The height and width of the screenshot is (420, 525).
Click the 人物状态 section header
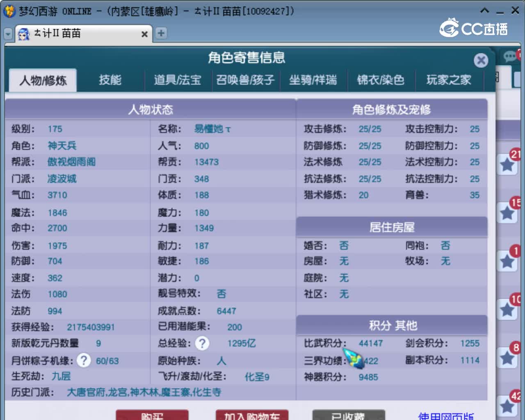pos(151,110)
